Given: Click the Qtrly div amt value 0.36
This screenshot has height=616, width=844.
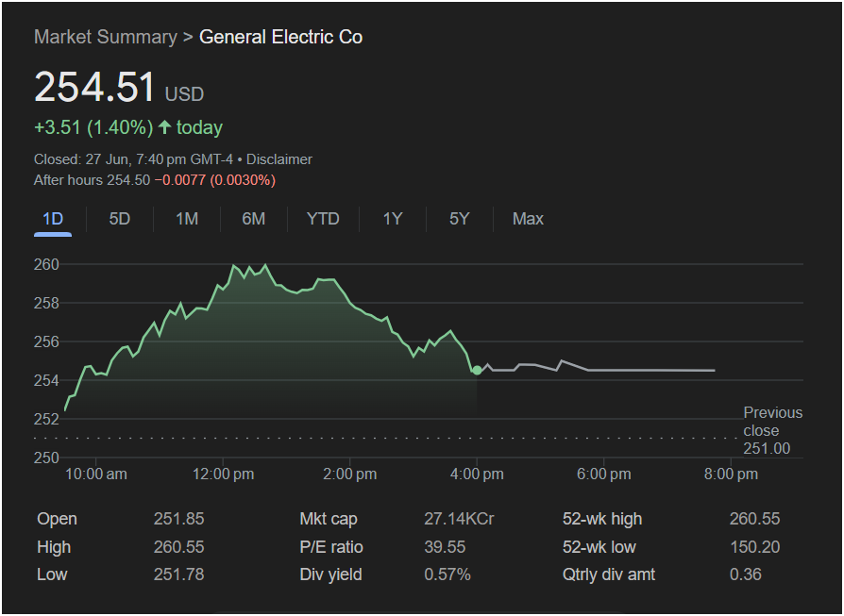Looking at the screenshot, I should coord(746,574).
